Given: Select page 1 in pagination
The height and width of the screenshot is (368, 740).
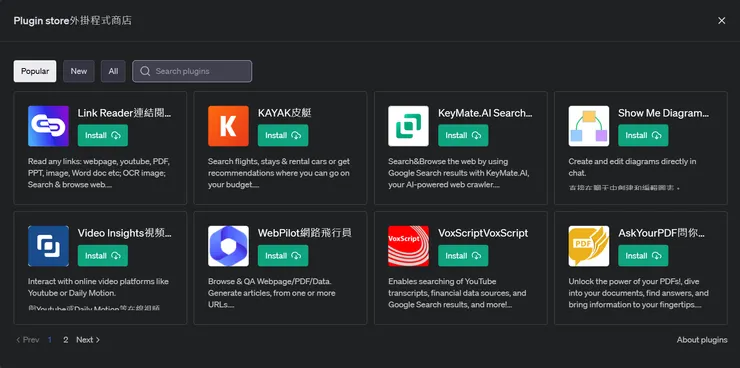Looking at the screenshot, I should click(x=50, y=340).
